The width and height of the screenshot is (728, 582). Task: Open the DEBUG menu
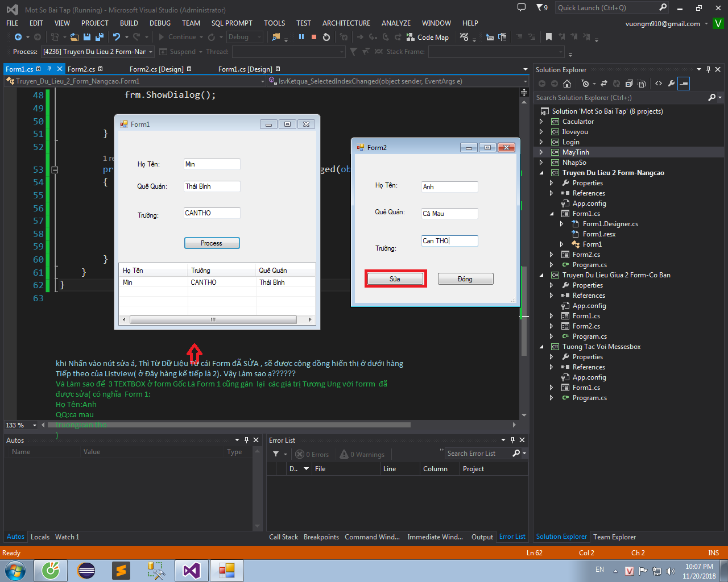[160, 23]
